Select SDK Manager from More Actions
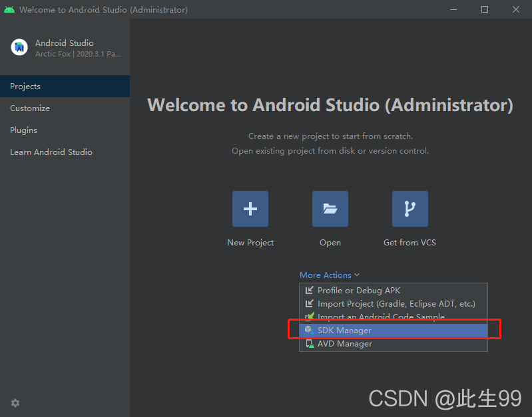This screenshot has width=532, height=417. (394, 331)
